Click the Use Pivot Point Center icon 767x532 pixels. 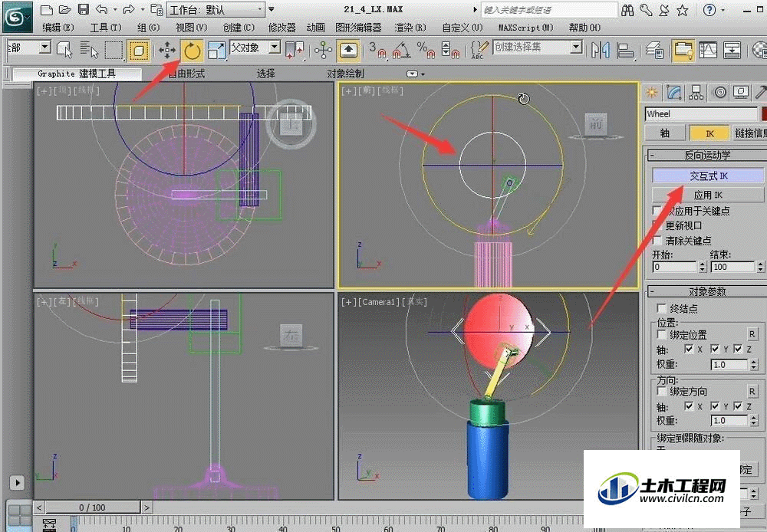[x=295, y=50]
